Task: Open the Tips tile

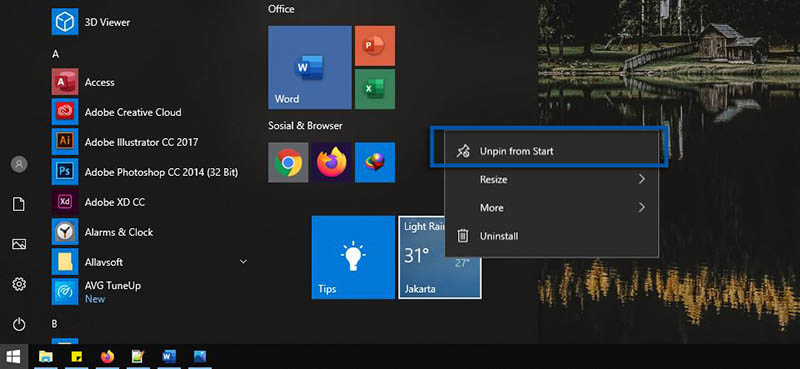Action: pos(353,257)
